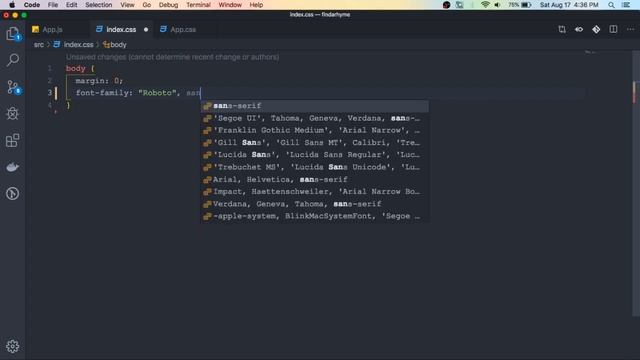Choose the Impact, Haettenschweiler suggestion
This screenshot has height=360, width=640.
click(x=314, y=191)
